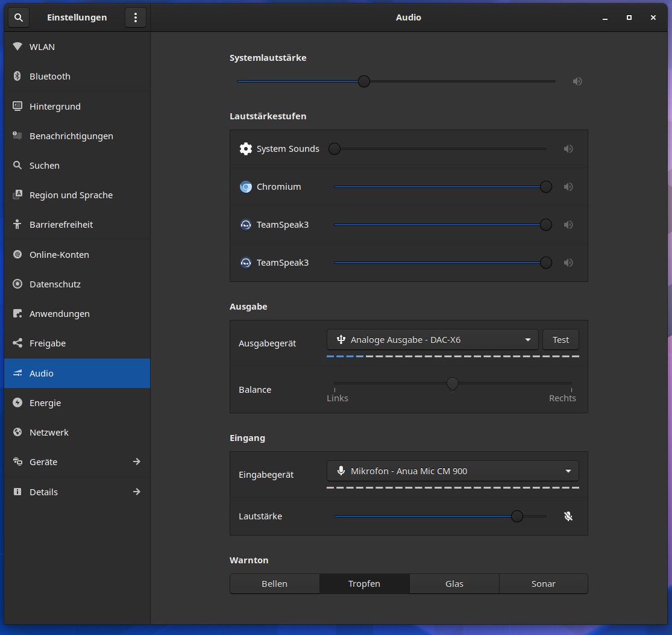Open the Audio settings panel
This screenshot has height=635, width=672.
point(77,373)
